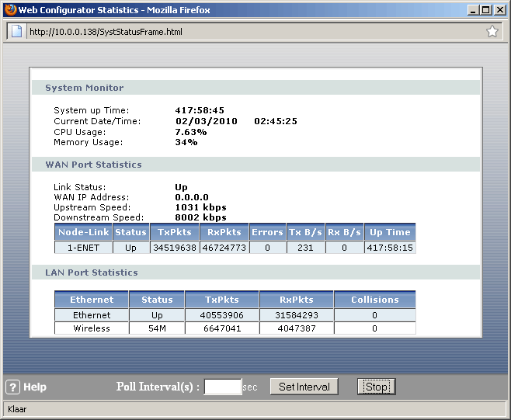Click the Set Interval button
Viewport: 511px width, 420px height.
[x=304, y=387]
